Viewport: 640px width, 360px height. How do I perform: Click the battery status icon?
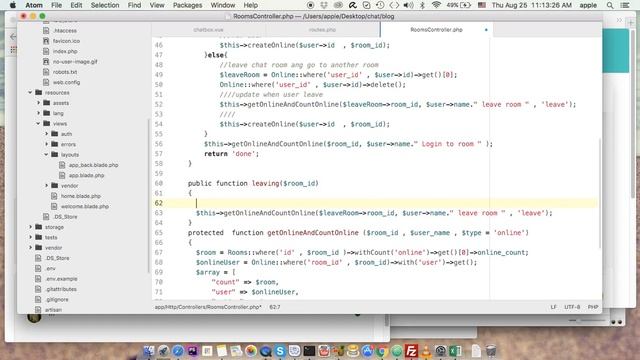[x=465, y=5]
